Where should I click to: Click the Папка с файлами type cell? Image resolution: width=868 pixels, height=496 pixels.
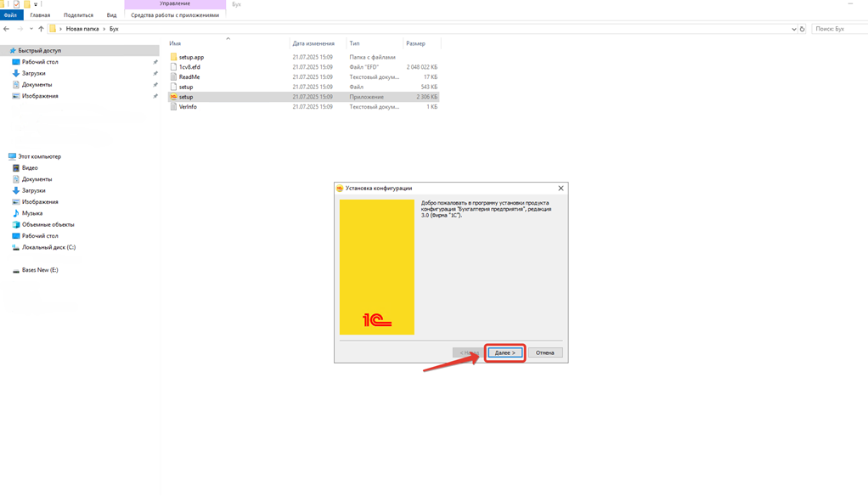[373, 57]
